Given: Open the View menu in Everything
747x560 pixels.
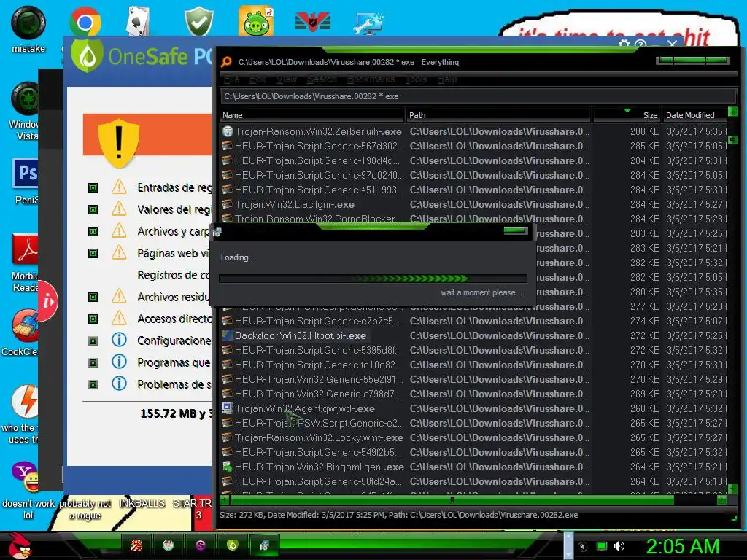Looking at the screenshot, I should point(286,79).
